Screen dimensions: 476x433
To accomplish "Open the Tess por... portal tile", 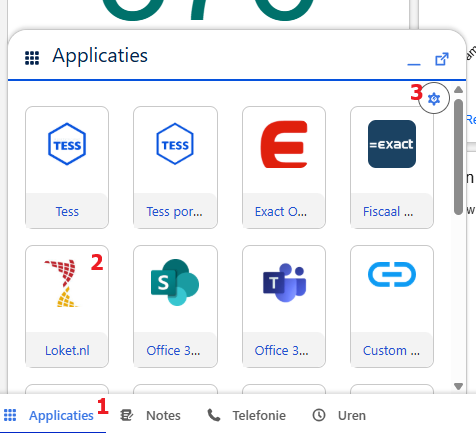I will click(175, 167).
